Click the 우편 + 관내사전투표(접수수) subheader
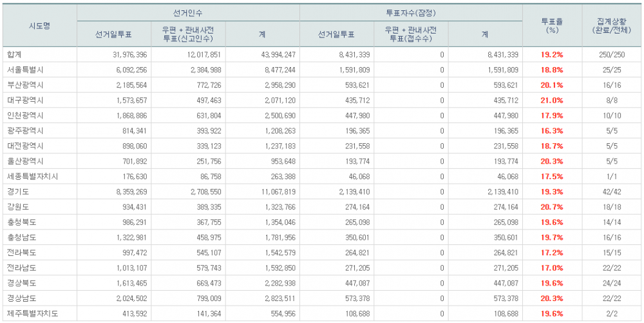The height and width of the screenshot is (323, 644). [x=410, y=34]
